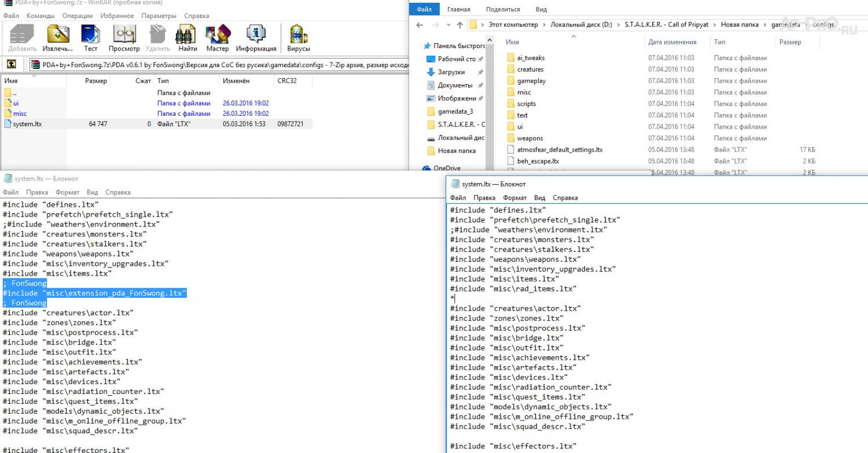868x453 pixels.
Task: Open the WinRAR Избранное menu
Action: 118,16
